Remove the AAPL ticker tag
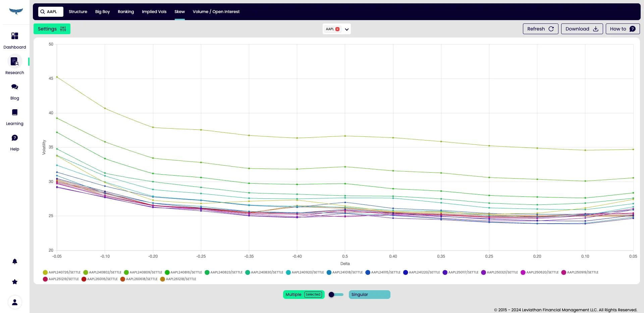 (337, 29)
